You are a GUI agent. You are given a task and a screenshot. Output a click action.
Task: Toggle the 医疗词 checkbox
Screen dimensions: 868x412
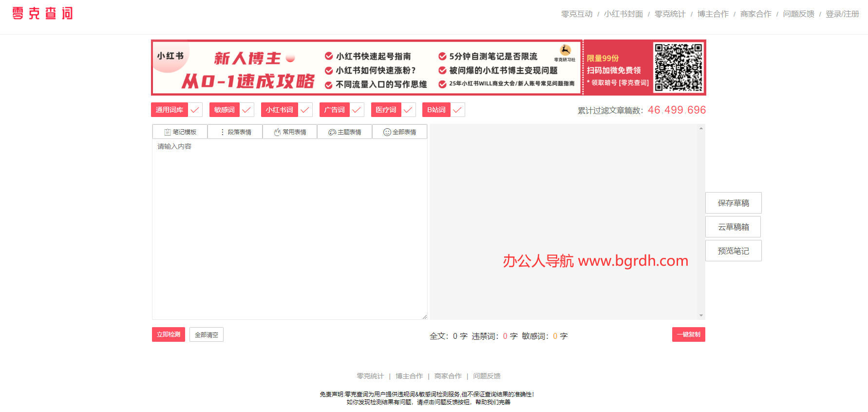point(408,110)
